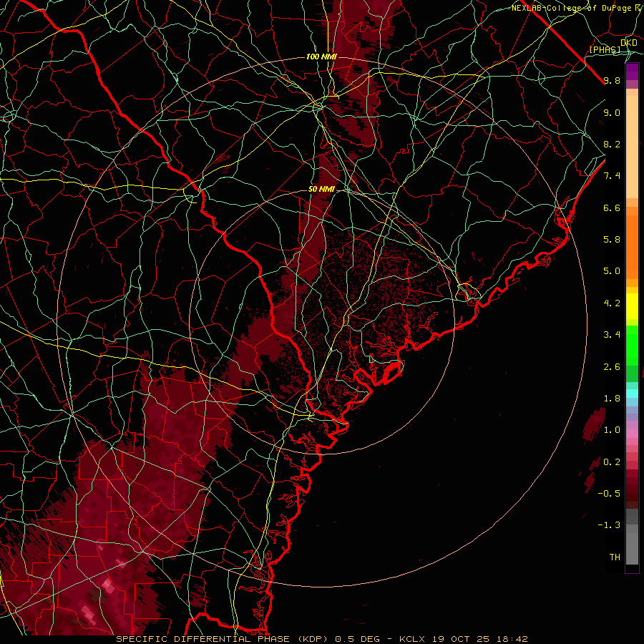The width and height of the screenshot is (644, 644).
Task: Click the 2.6 value on the scale
Action: 612,367
